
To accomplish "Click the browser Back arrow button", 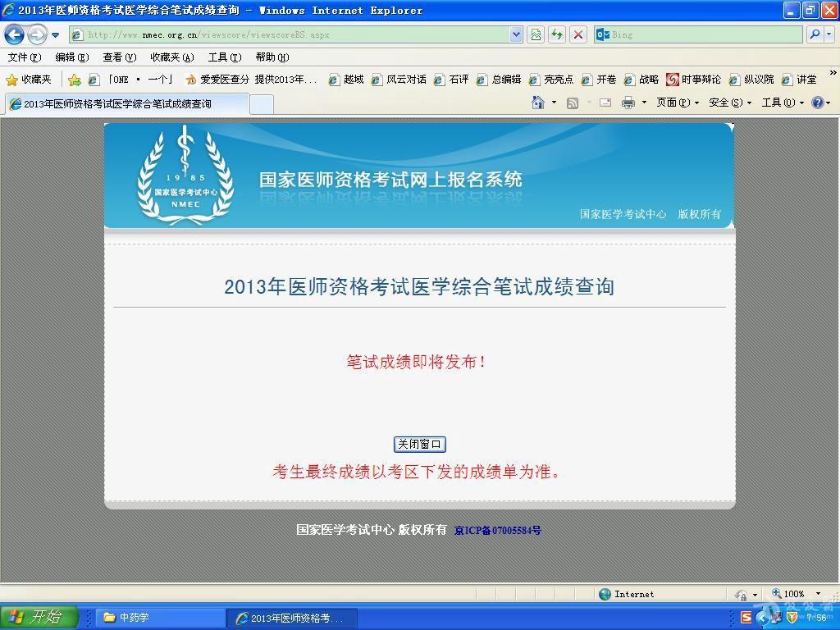I will pos(15,34).
